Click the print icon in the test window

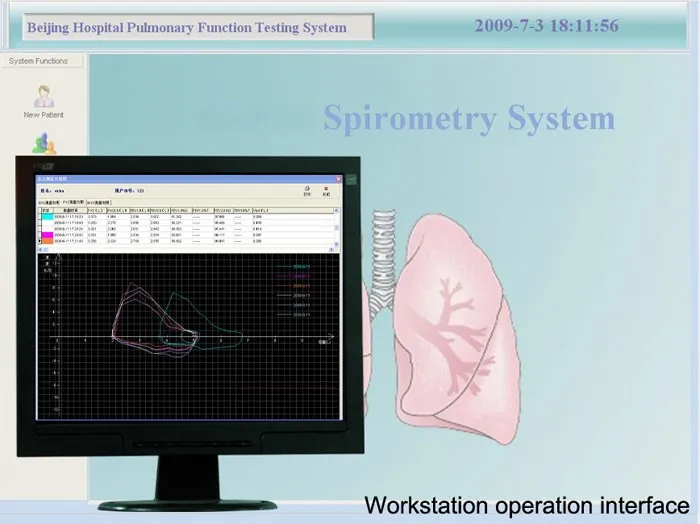[307, 189]
